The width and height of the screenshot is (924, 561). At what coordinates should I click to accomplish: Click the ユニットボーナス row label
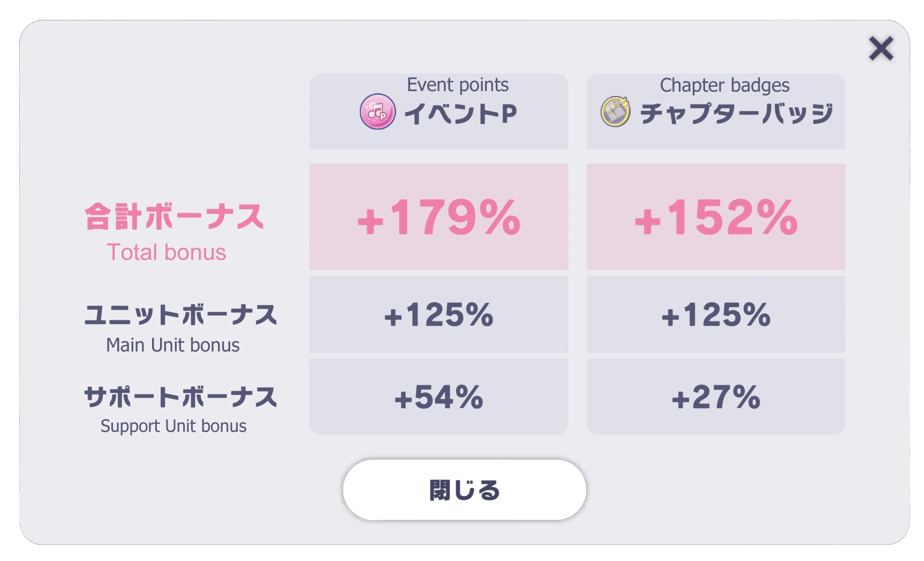coord(181,315)
